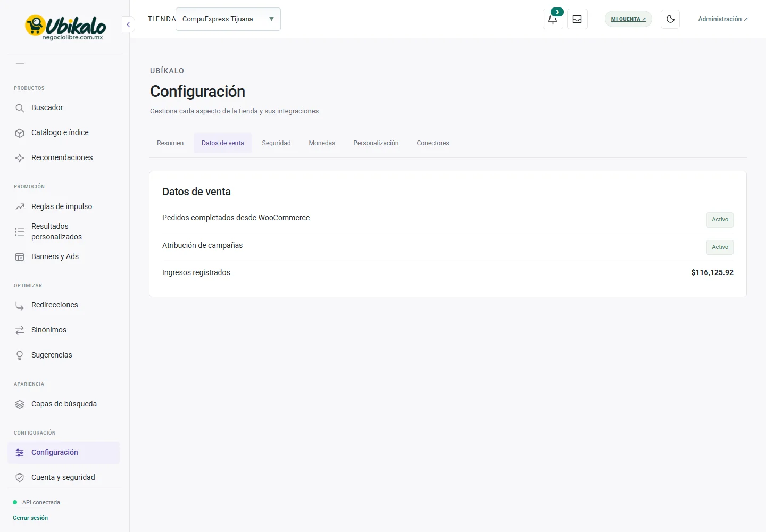Click Activo badge for Atribución de campañas
The height and width of the screenshot is (532, 766).
(720, 247)
